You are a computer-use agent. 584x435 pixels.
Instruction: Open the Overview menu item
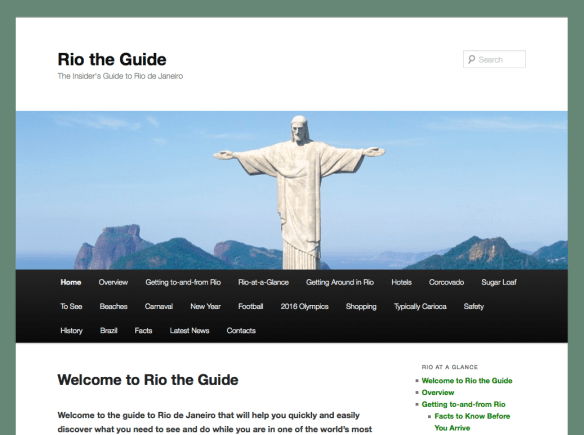(113, 282)
